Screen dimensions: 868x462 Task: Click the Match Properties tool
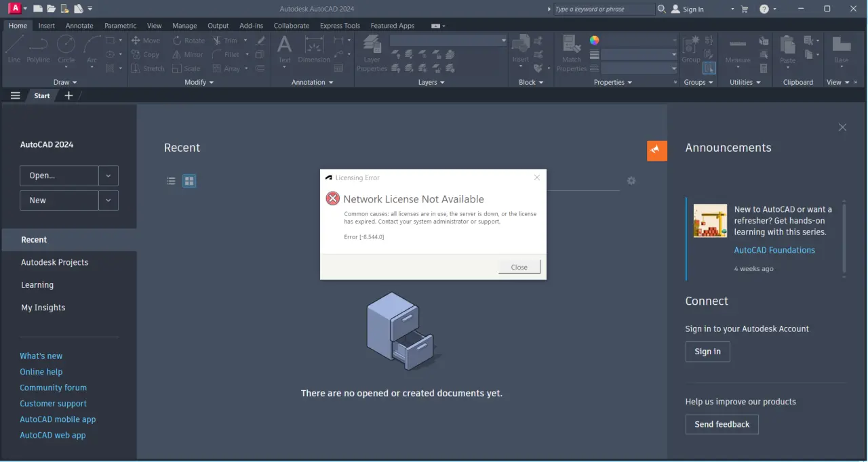tap(572, 54)
